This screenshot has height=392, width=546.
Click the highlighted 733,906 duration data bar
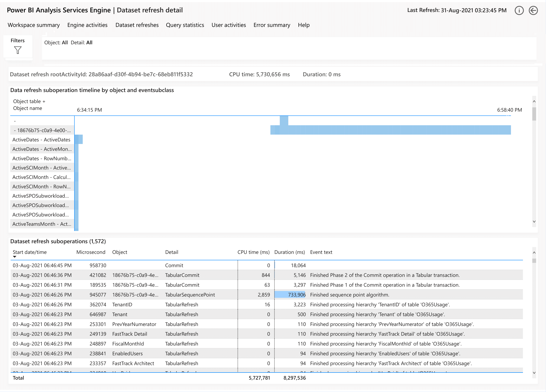(x=290, y=295)
